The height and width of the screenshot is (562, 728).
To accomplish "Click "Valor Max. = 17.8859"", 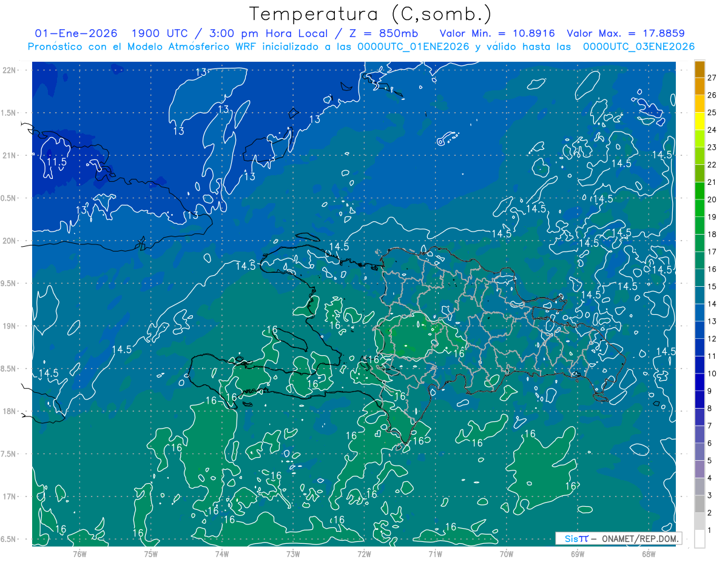I will 625,33.
